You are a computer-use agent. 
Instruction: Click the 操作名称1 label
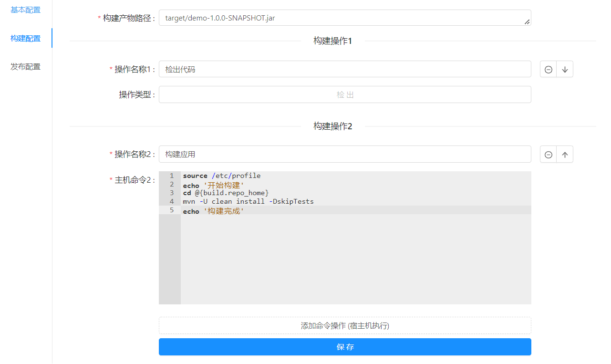133,69
